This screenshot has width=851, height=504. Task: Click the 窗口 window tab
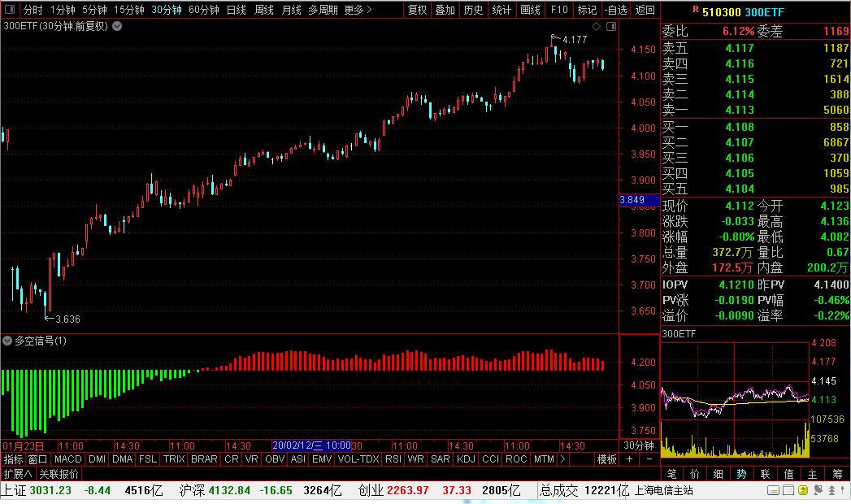coord(38,459)
